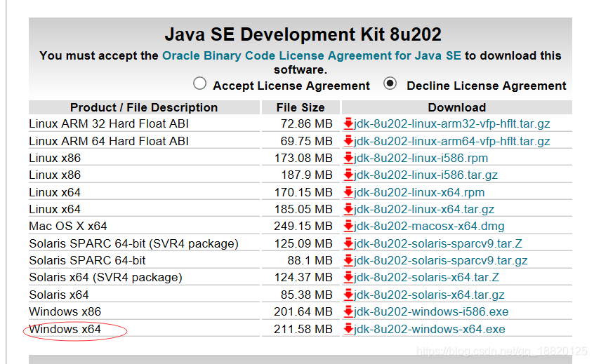Click the download arrow icon for jdk-8u202-linux-x64.tar.gz

coord(348,209)
